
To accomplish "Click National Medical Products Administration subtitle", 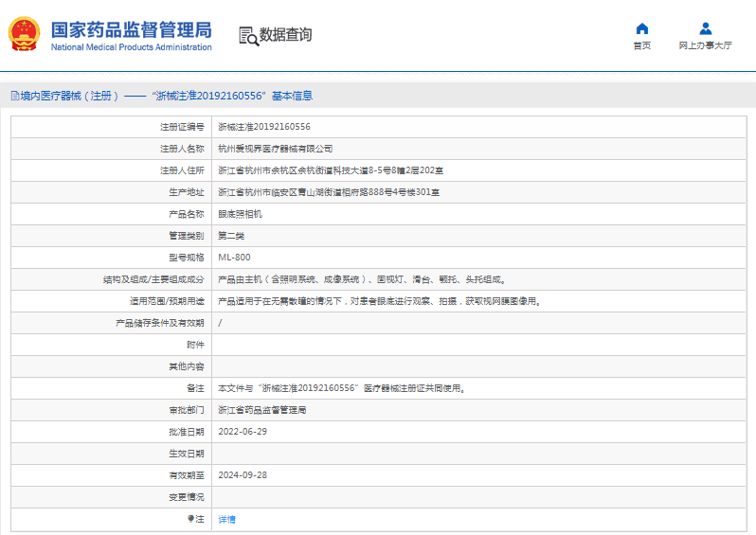I will point(131,46).
